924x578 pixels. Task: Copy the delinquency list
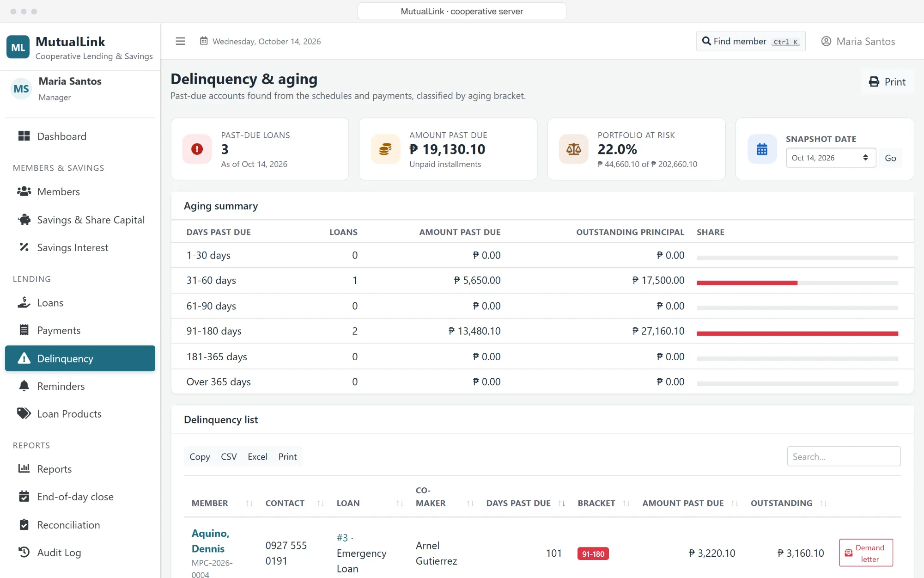click(x=200, y=456)
